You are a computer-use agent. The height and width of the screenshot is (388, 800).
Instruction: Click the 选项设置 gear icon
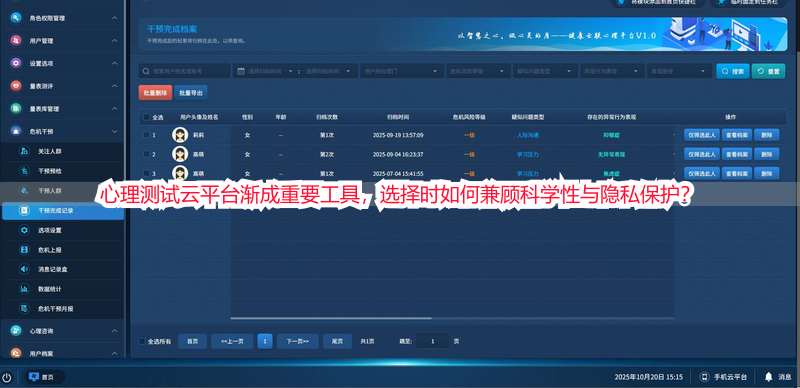tap(24, 230)
